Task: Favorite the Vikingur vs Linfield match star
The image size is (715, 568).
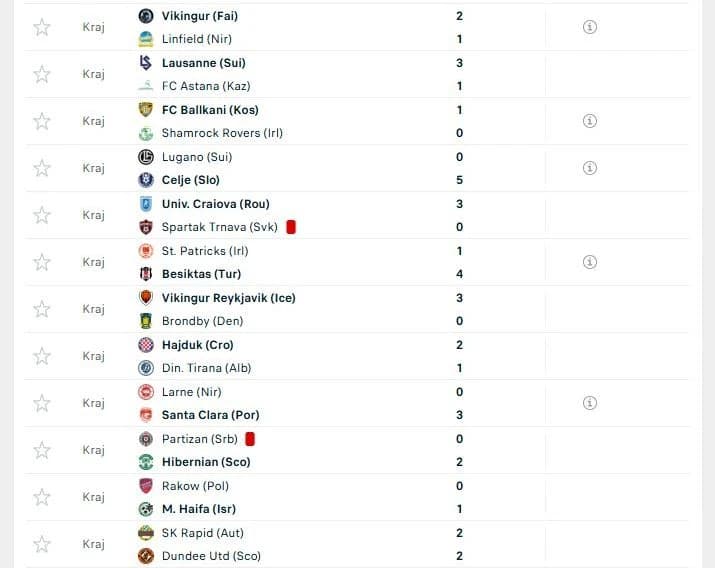Action: (x=41, y=27)
